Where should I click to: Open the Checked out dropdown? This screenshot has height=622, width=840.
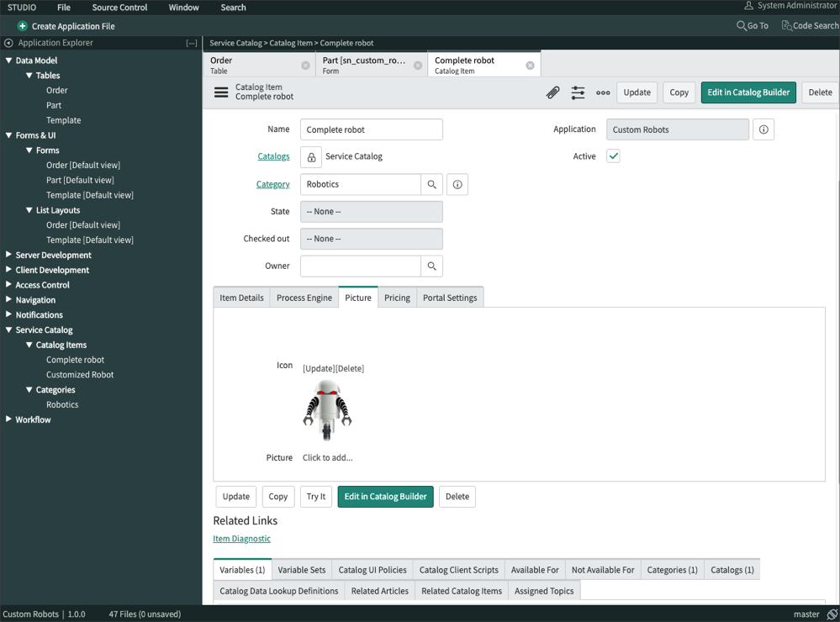click(x=371, y=239)
